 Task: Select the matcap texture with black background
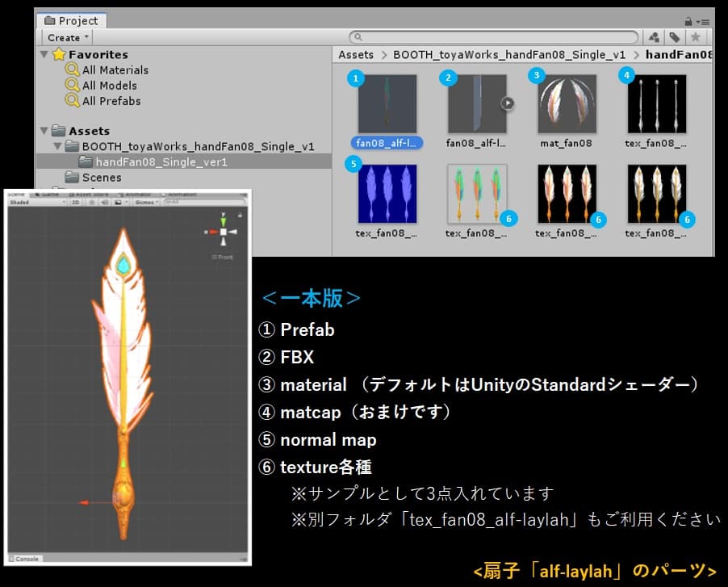click(x=656, y=104)
